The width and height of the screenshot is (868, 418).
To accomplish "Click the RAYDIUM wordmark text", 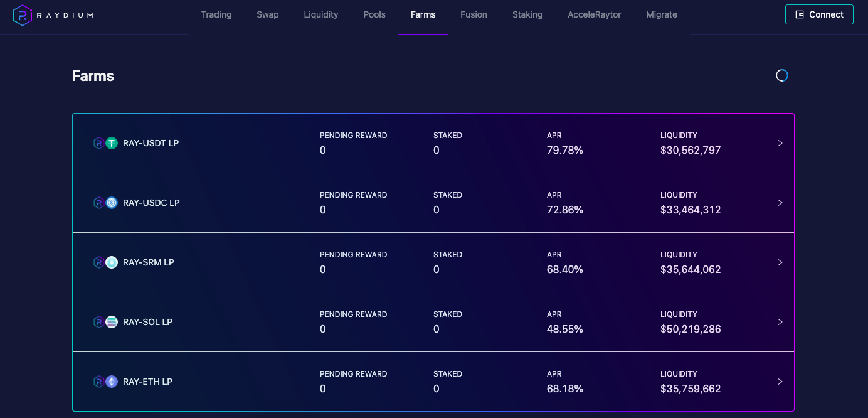I will point(64,15).
